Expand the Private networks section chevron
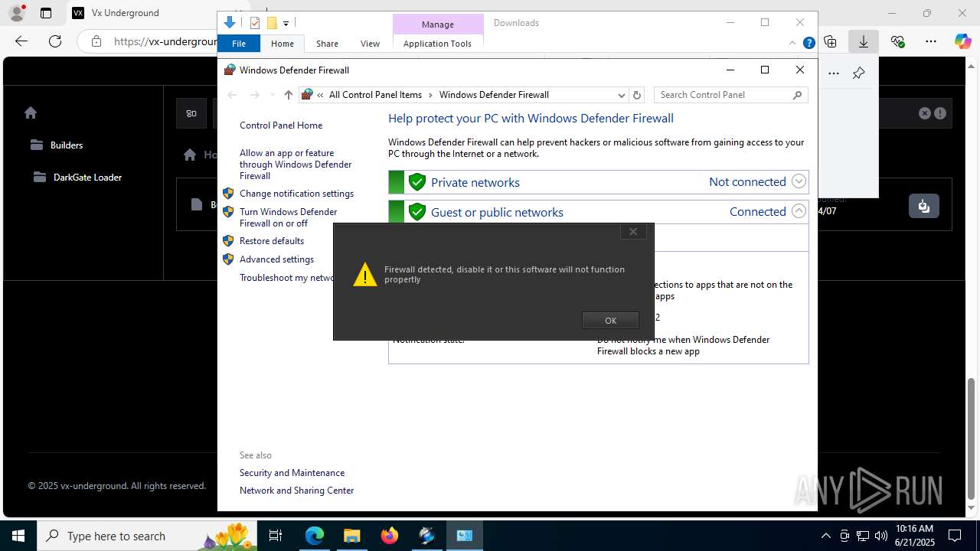 click(x=799, y=181)
